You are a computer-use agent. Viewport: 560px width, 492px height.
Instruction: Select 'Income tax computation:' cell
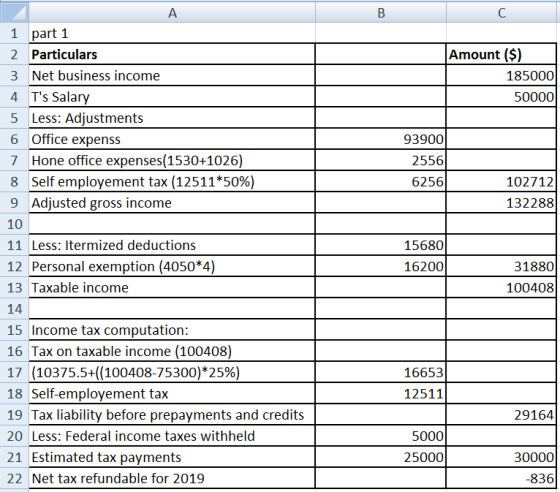[172, 330]
